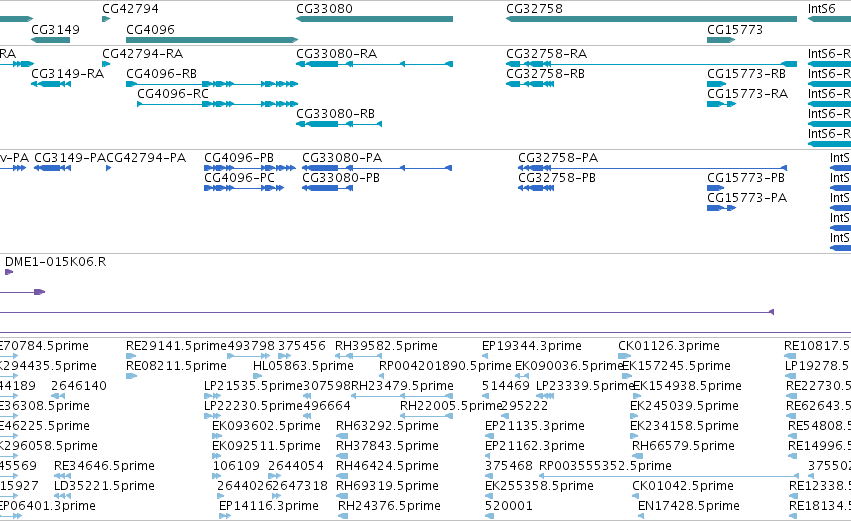Select EST label EN17428.5prime
Screen dimensions: 851x521
pos(689,506)
